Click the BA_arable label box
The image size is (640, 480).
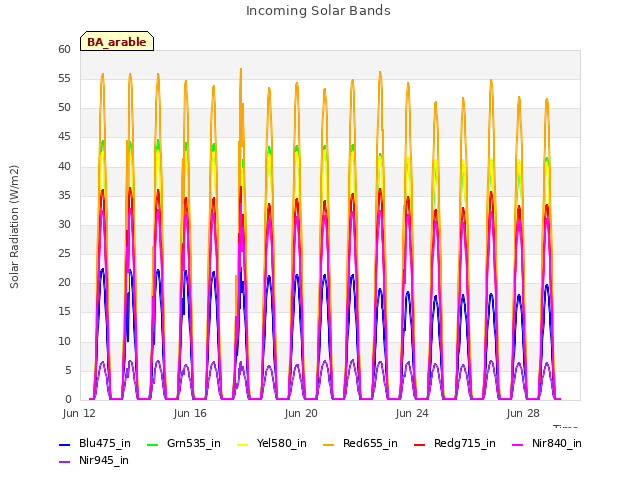click(117, 41)
